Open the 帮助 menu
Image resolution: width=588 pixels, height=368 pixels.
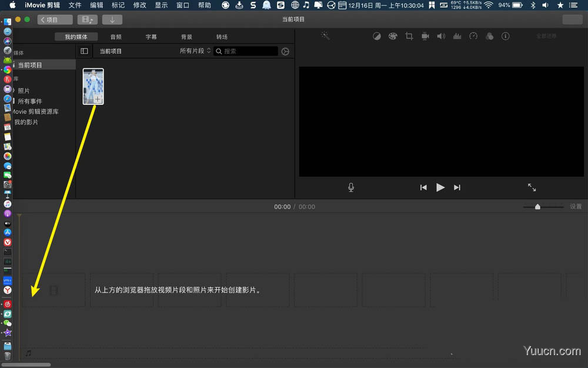coord(205,5)
